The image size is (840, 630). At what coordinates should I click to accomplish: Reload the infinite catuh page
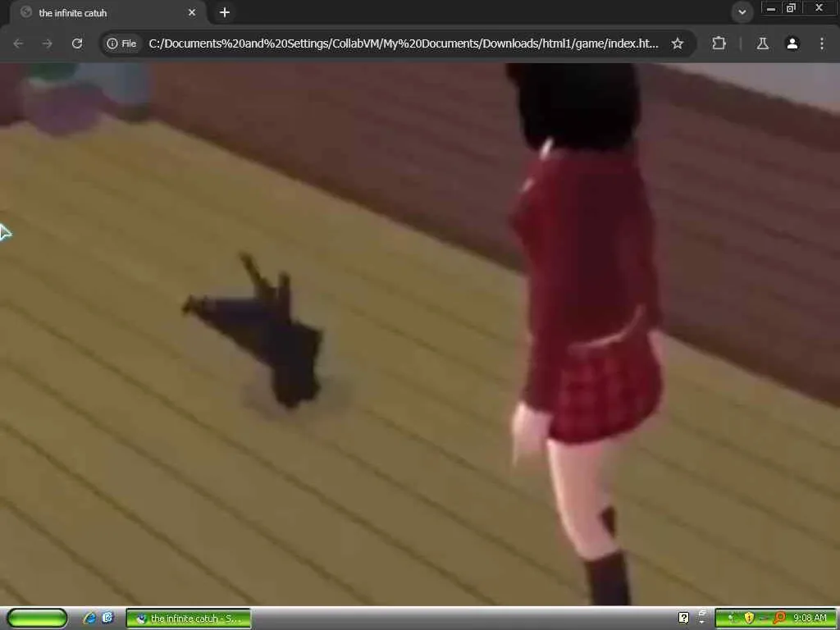[x=77, y=43]
